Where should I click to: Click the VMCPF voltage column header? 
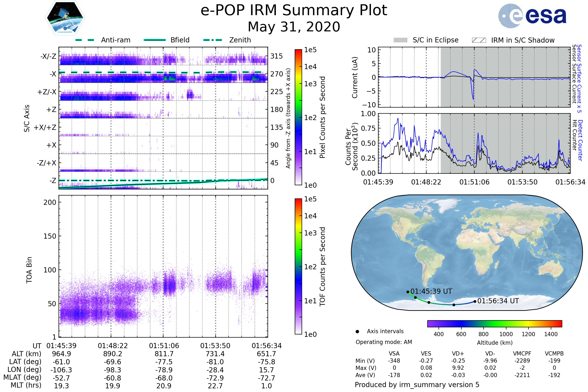[x=522, y=354]
